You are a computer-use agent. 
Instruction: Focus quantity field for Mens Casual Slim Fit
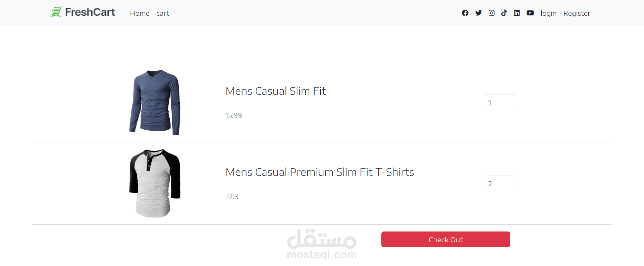tap(499, 103)
